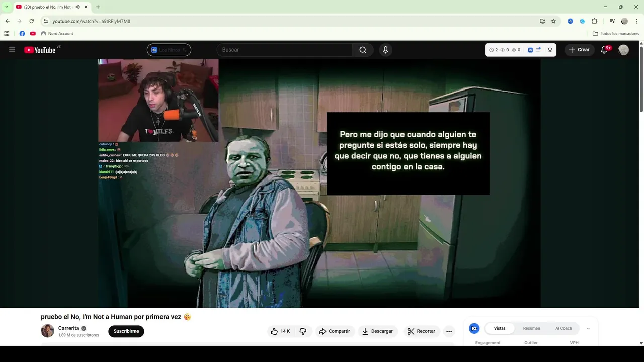Open the tab search dropdown arrow
This screenshot has height=362, width=644.
tap(7, 7)
